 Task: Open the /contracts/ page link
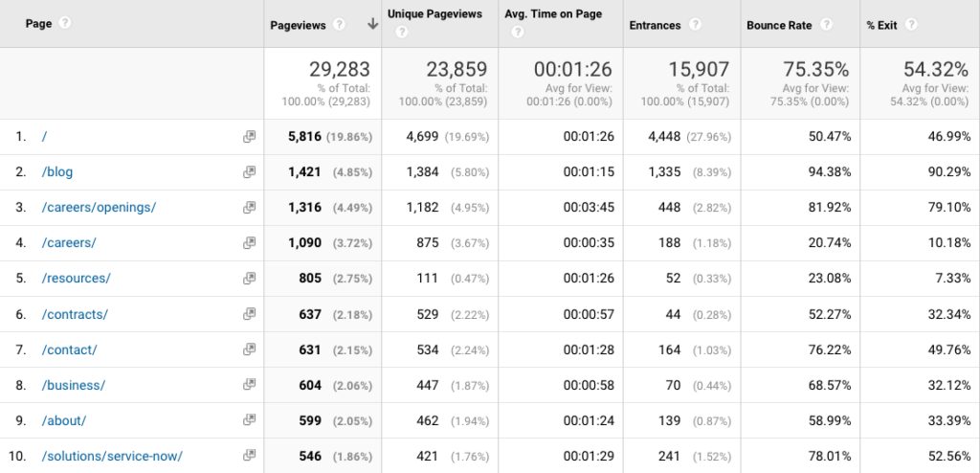pos(75,313)
